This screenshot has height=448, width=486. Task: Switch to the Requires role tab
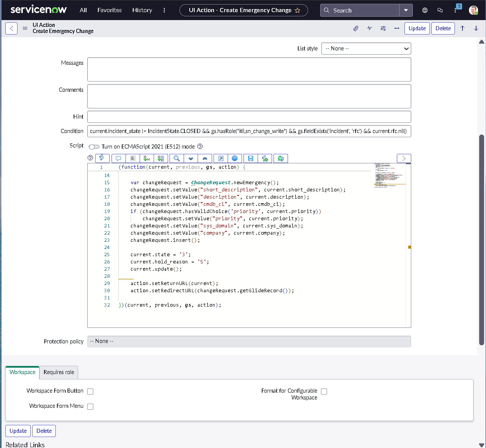(x=59, y=372)
